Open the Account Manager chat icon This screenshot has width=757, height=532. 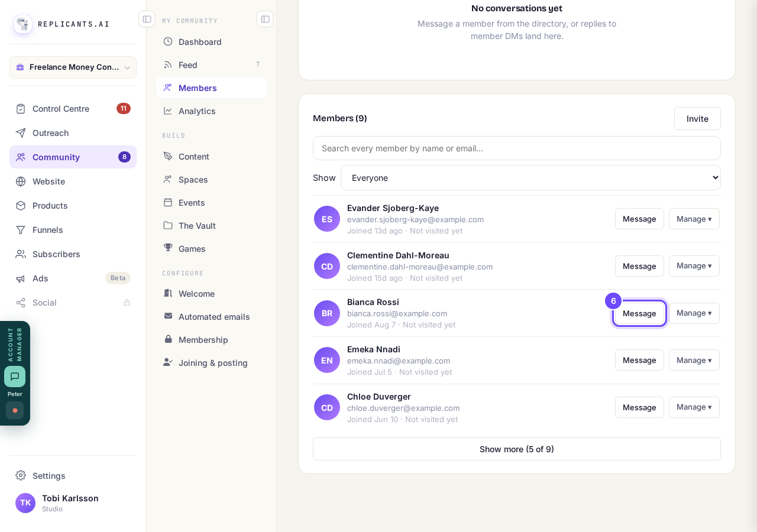(15, 377)
